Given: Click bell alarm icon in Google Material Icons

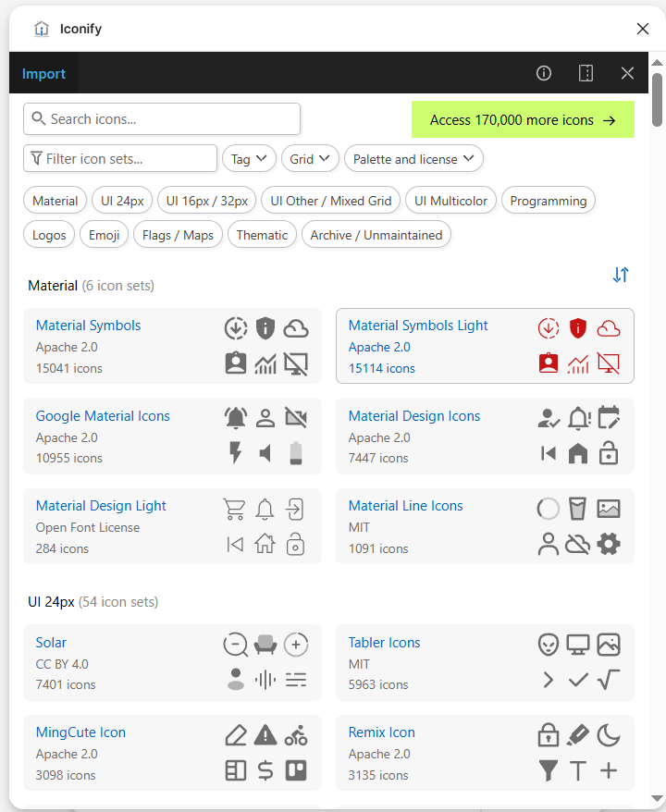Looking at the screenshot, I should point(236,418).
